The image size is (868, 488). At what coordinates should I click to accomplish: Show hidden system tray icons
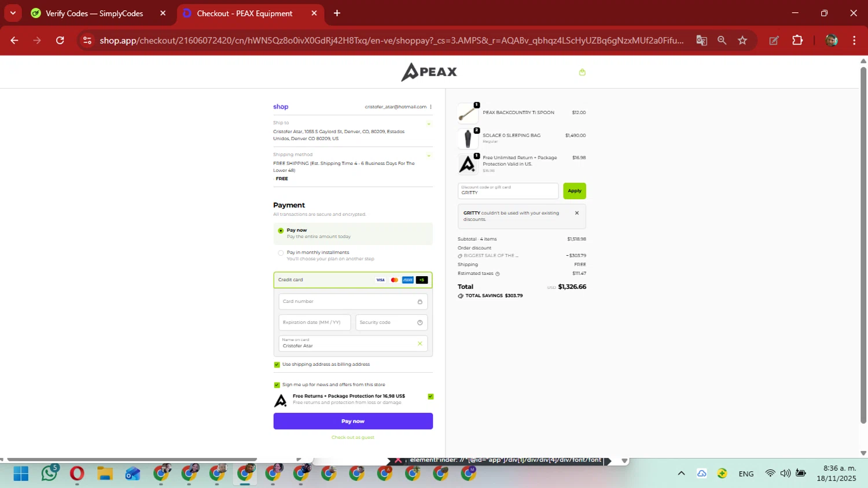coord(681,474)
